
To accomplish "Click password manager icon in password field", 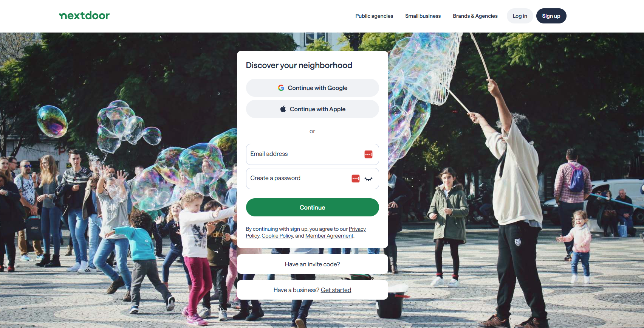I will coord(356,179).
